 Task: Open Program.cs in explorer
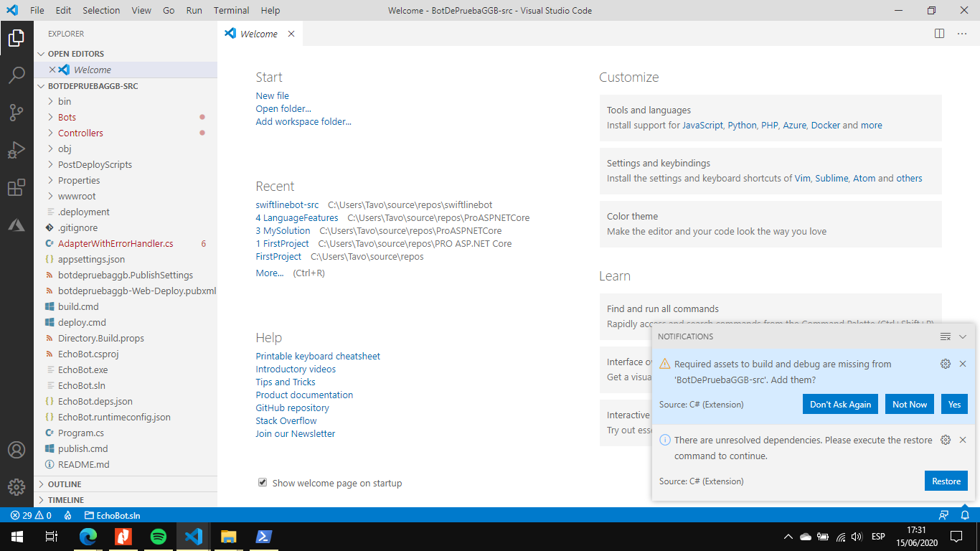[x=125, y=433]
